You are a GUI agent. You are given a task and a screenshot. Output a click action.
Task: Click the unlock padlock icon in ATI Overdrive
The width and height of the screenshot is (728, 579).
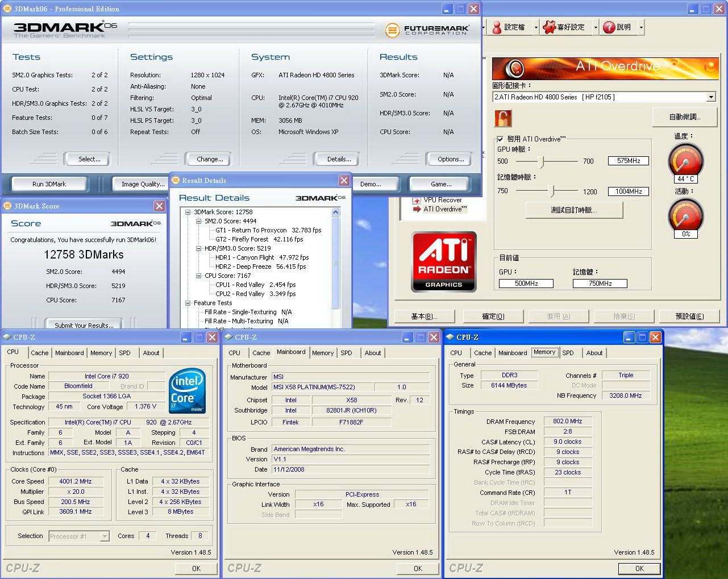pyautogui.click(x=503, y=118)
